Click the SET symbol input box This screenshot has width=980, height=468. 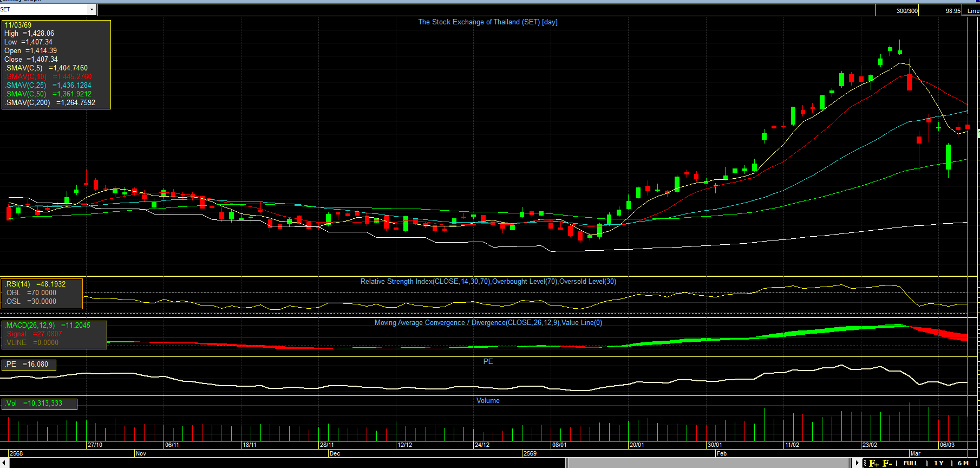(43, 9)
